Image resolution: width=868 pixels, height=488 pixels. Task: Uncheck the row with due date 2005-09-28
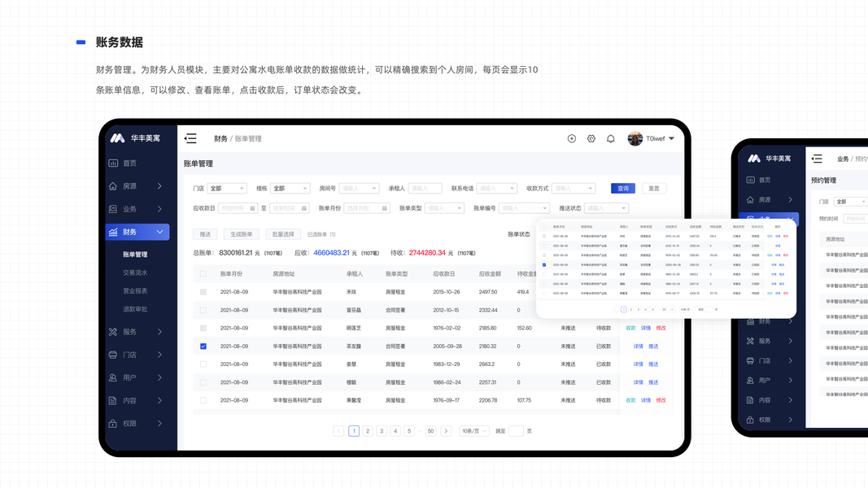(203, 346)
